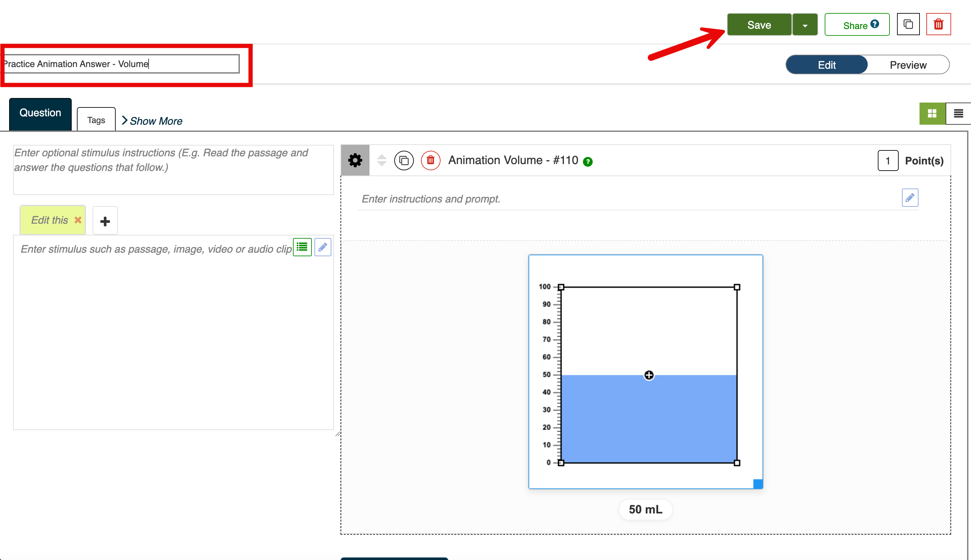This screenshot has width=971, height=560.
Task: Open the Tags tab
Action: coord(96,120)
